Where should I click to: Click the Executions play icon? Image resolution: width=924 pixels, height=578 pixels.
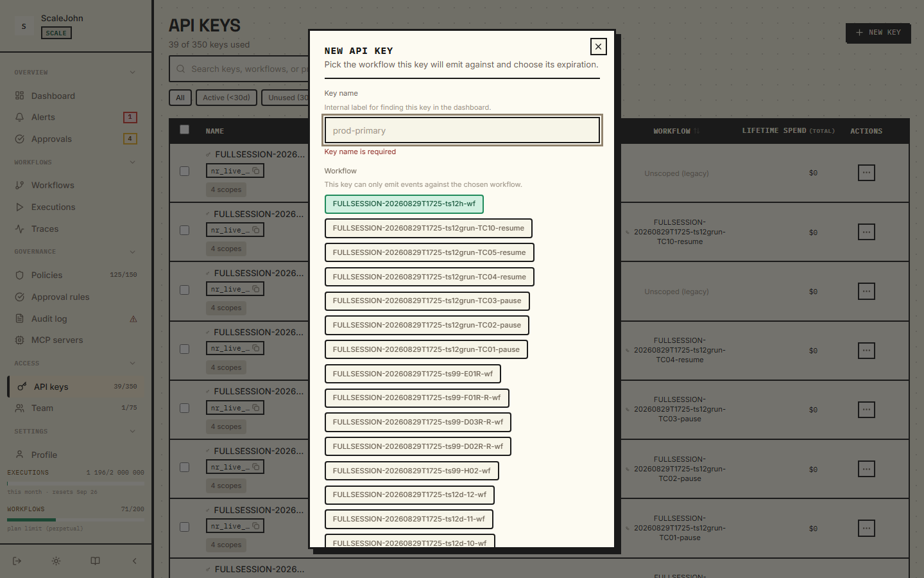point(19,207)
